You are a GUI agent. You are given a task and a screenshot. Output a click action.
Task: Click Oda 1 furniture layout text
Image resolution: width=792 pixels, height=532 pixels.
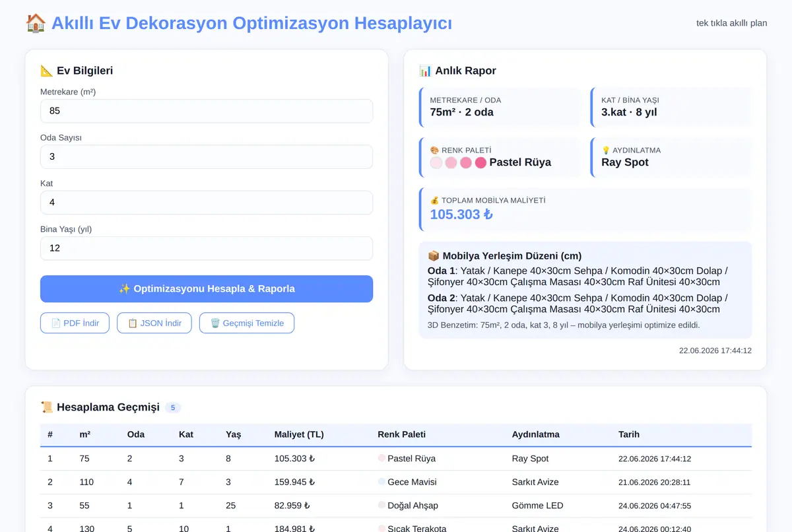pyautogui.click(x=578, y=276)
